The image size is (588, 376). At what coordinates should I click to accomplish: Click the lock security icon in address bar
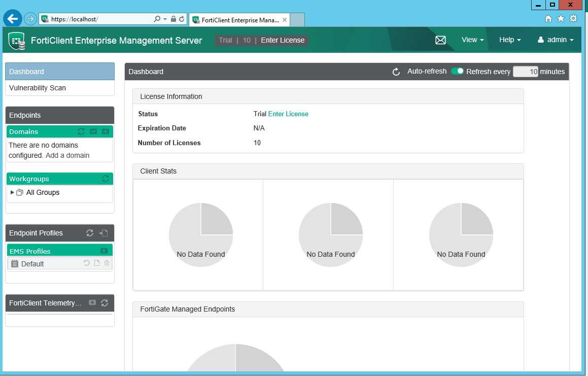coord(173,19)
